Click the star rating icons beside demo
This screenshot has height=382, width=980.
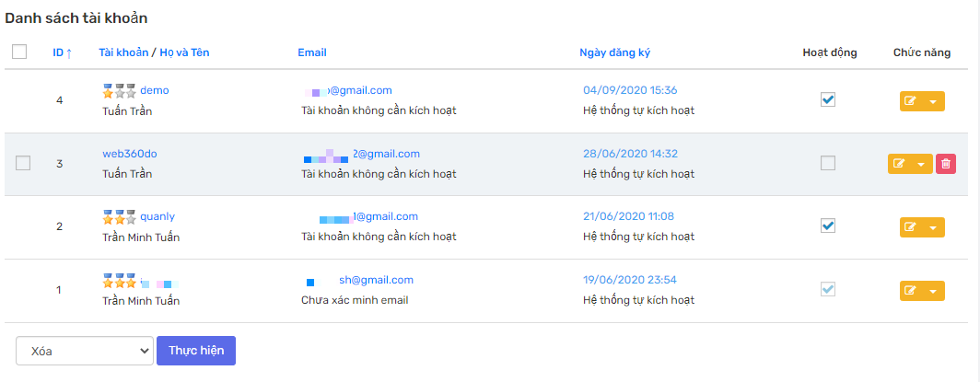click(x=120, y=91)
